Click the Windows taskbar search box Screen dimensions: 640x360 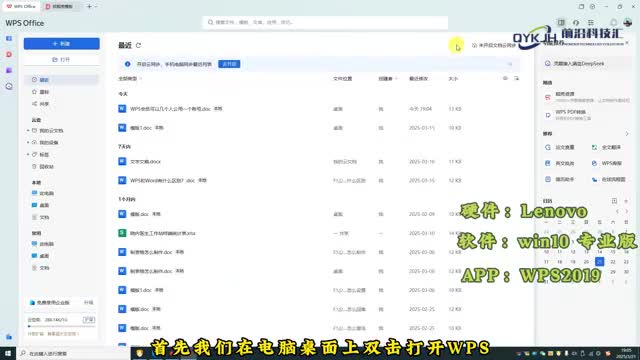[x=73, y=353]
